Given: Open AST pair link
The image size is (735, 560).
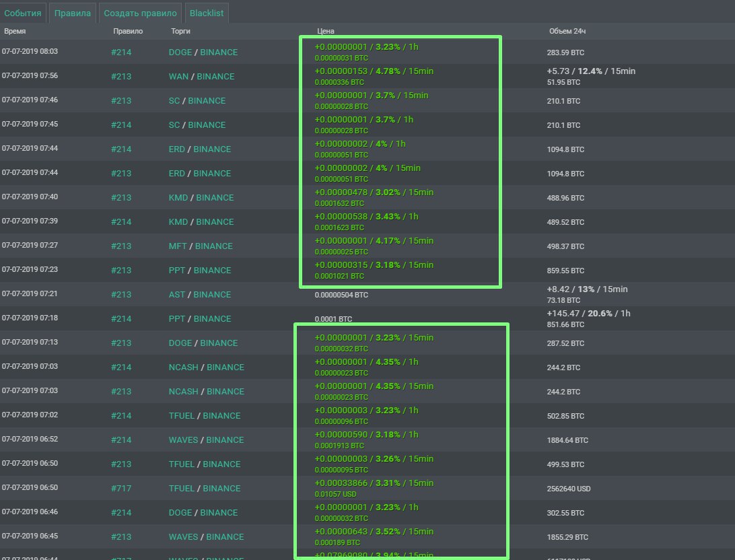Looking at the screenshot, I should (x=177, y=295).
